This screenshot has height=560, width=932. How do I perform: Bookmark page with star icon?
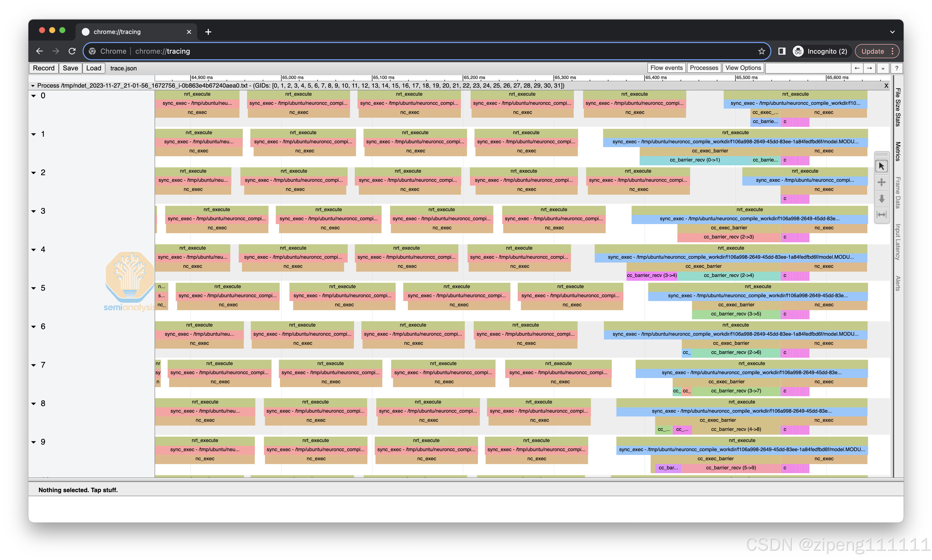coord(761,51)
